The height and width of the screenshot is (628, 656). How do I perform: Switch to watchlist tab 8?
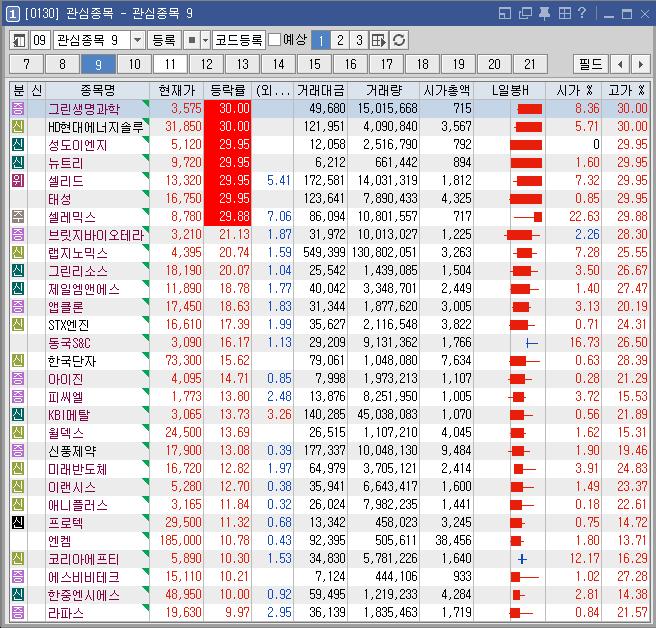click(x=62, y=64)
